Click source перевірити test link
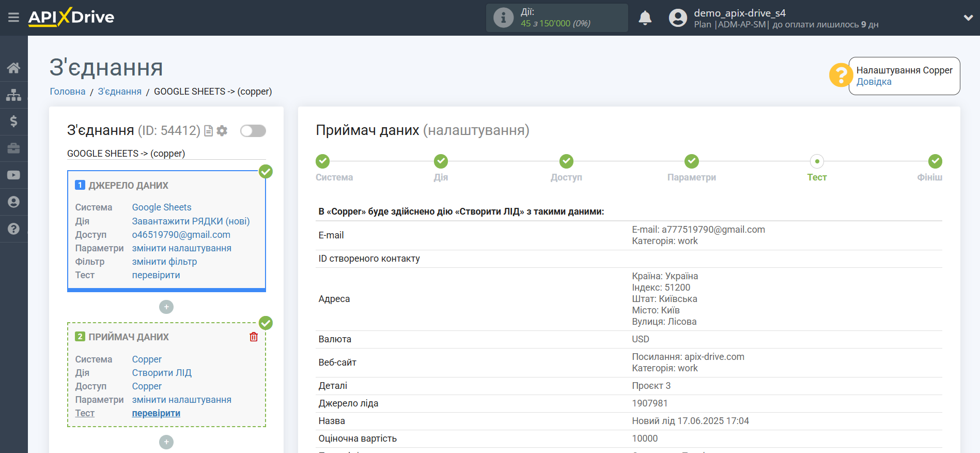 pos(156,275)
